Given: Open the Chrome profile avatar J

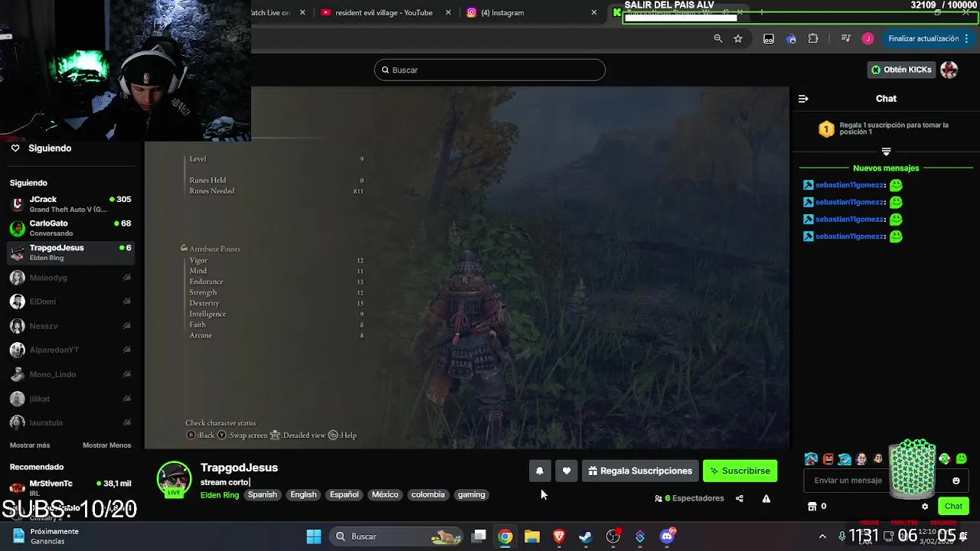Looking at the screenshot, I should tap(867, 38).
